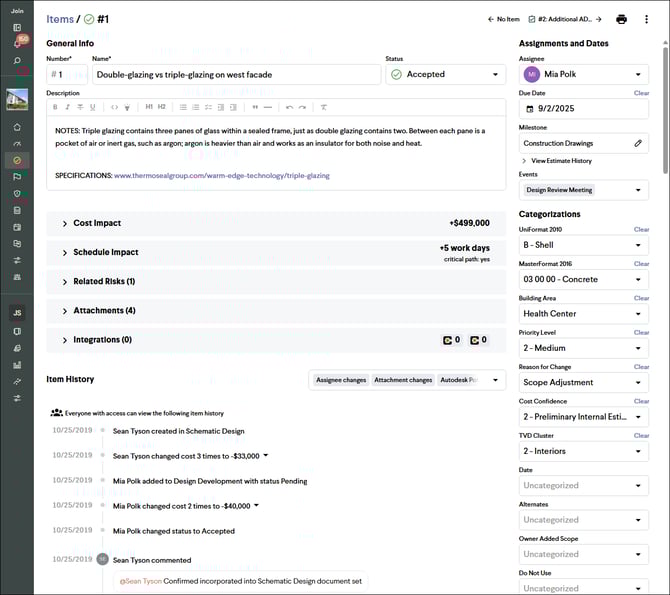Click the Bold formatting icon
This screenshot has width=670, height=595.
pos(55,107)
